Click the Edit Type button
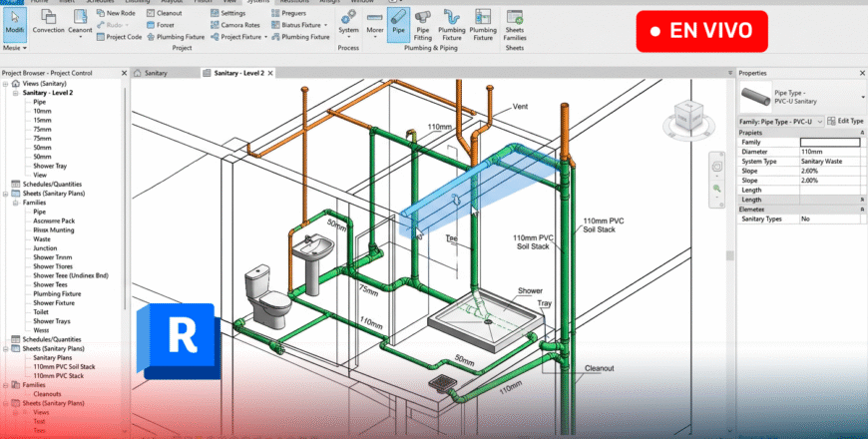Screen dimensions: 868x439 coord(845,122)
